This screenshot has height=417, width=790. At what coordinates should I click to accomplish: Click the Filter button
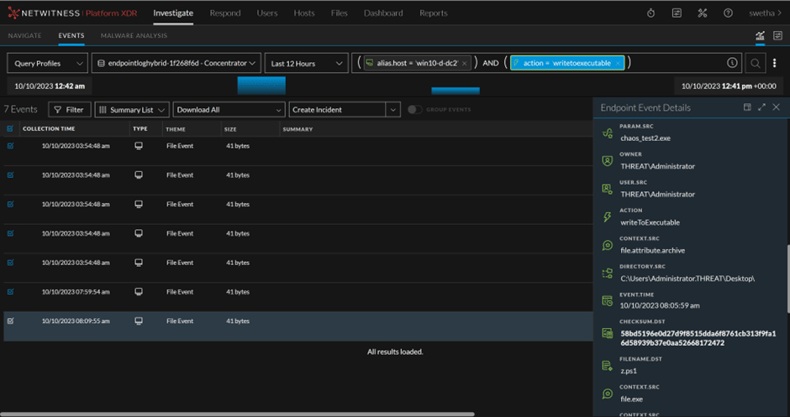(69, 109)
